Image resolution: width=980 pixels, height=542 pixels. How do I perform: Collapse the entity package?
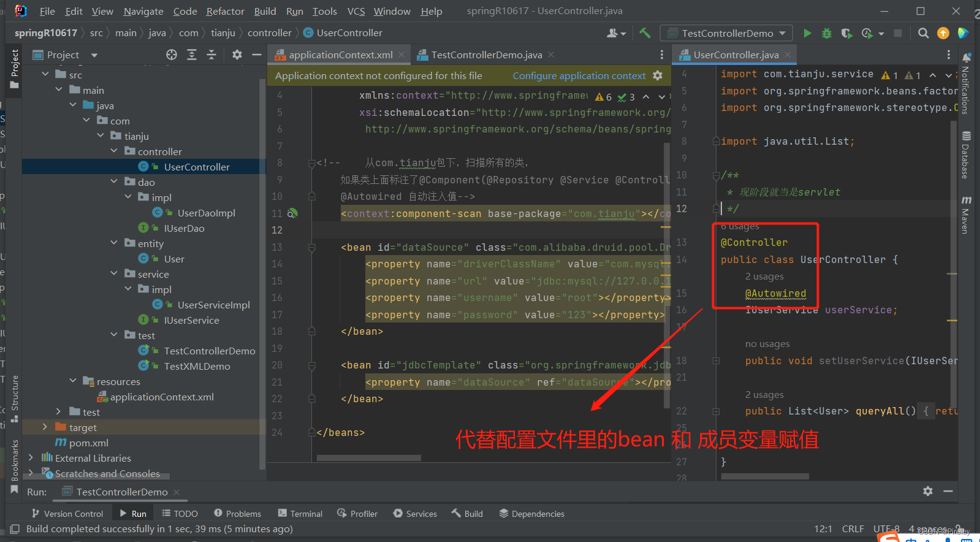coord(114,243)
